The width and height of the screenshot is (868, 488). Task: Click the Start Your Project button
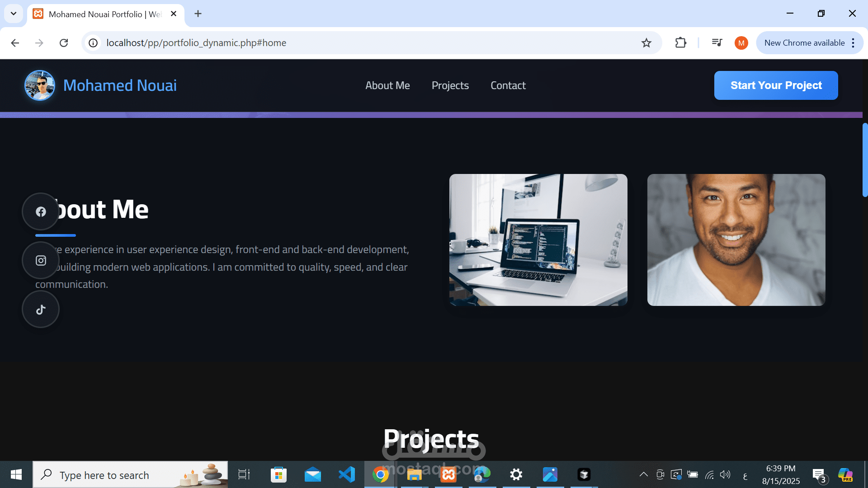776,85
